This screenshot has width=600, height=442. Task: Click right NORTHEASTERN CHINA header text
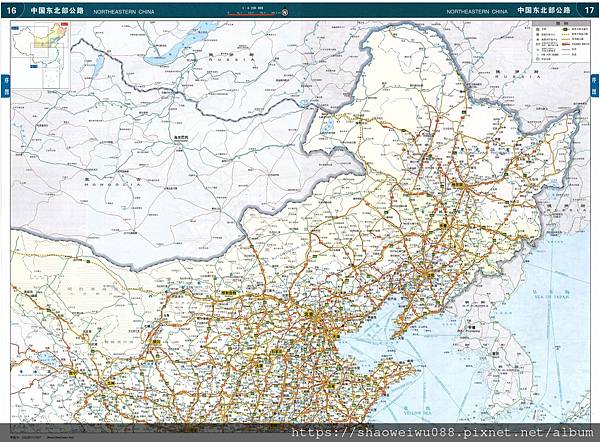477,12
